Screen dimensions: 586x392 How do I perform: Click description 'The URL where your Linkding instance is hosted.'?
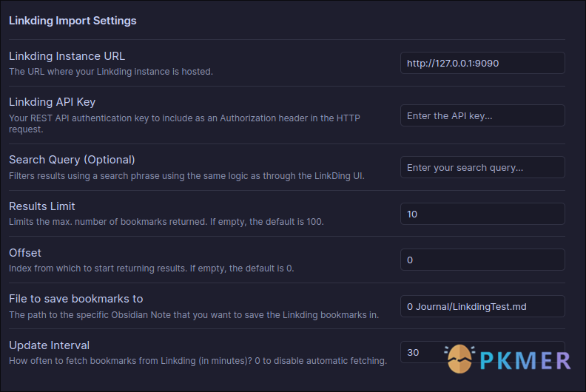click(111, 72)
